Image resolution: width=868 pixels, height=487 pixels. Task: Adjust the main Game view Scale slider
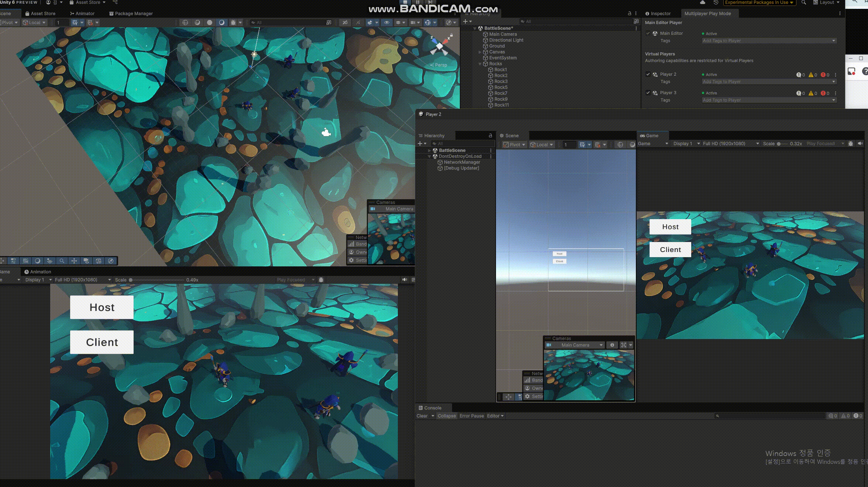[131, 280]
